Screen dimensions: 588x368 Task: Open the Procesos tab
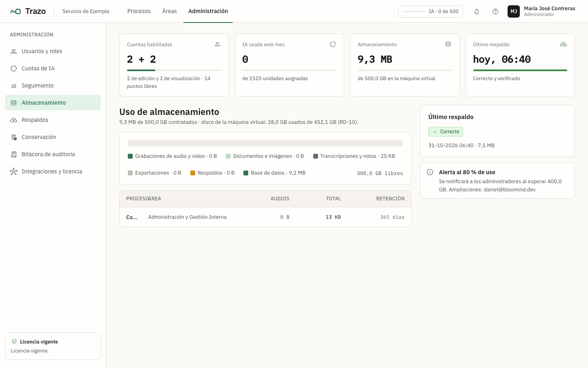click(x=139, y=11)
